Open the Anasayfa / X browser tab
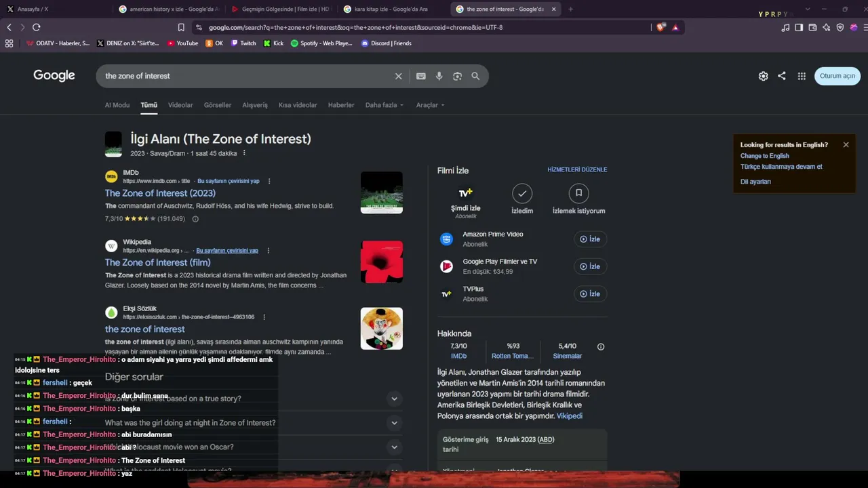 54,9
